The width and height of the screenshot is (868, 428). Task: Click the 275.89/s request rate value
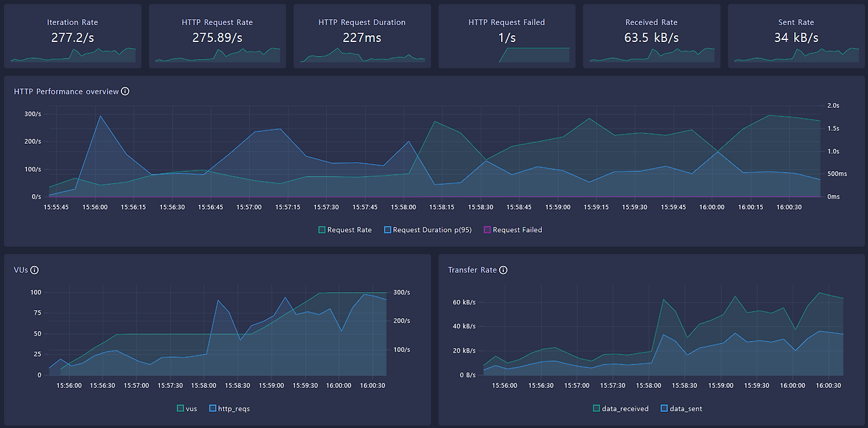(217, 37)
